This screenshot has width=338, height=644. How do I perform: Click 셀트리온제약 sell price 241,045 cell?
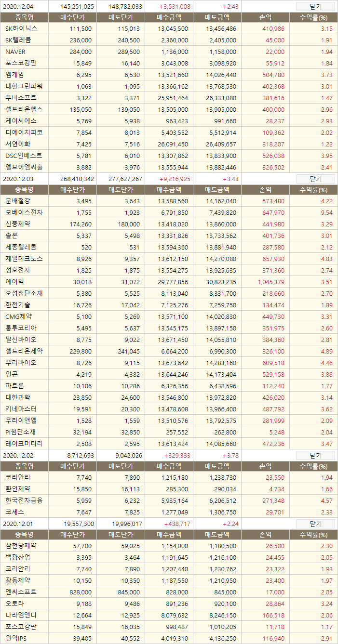click(x=129, y=351)
